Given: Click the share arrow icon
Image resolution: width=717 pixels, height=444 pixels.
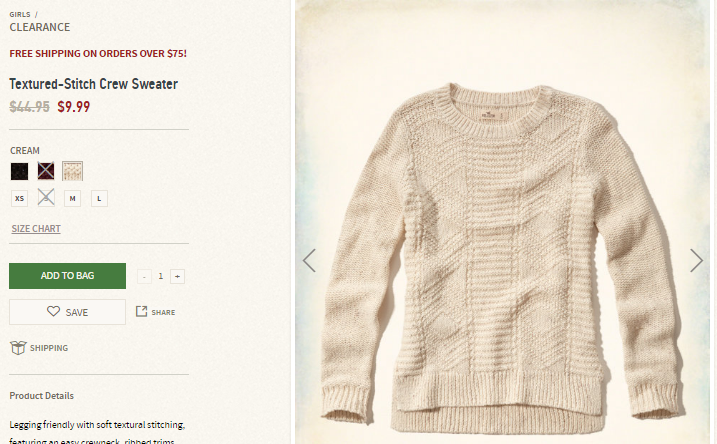Looking at the screenshot, I should pos(141,311).
